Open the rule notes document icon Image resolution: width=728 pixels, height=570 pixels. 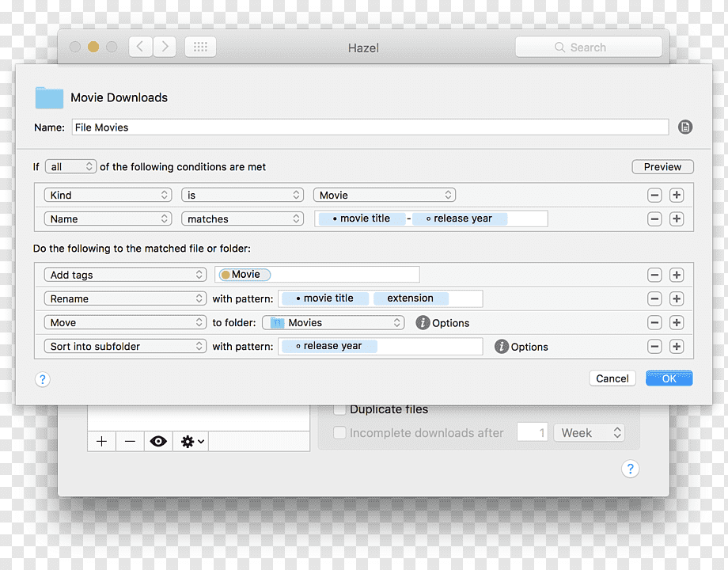684,127
